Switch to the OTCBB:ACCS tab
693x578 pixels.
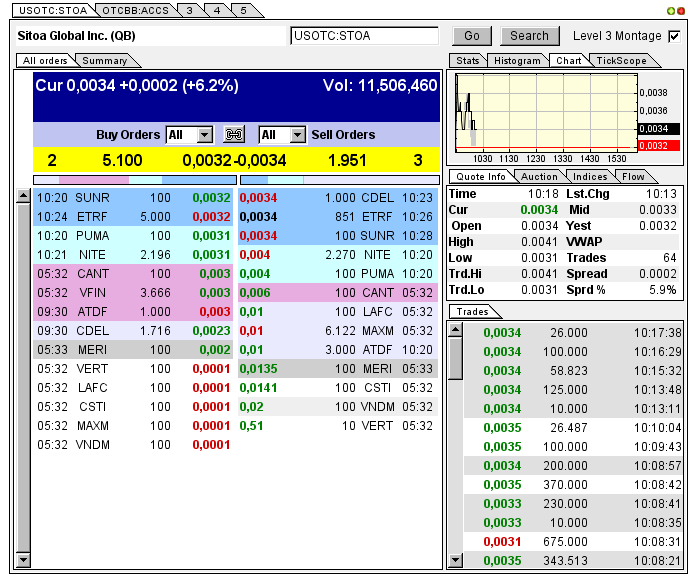136,10
